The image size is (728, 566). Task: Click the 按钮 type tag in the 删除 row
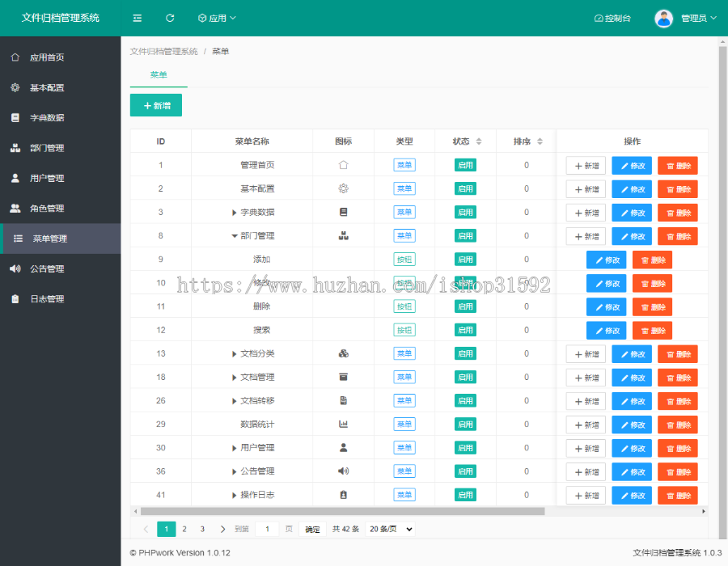coord(404,306)
